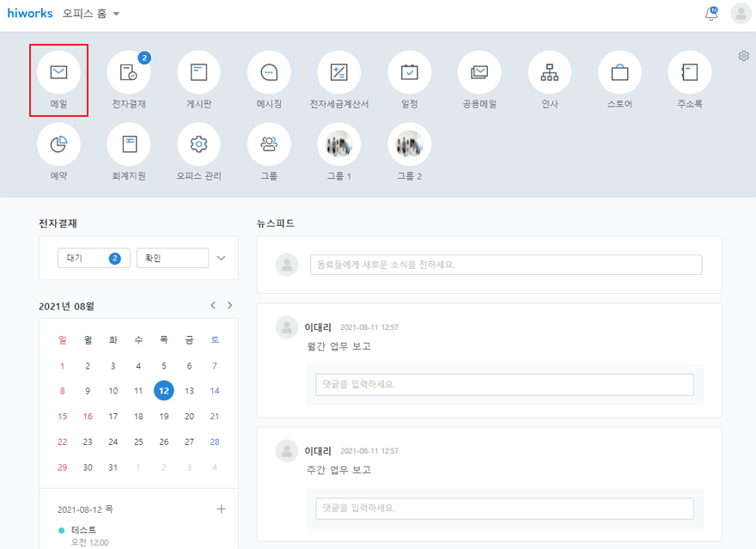This screenshot has width=756, height=549.
Task: Expand the 오피스 홈 dropdown
Action: pyautogui.click(x=91, y=14)
